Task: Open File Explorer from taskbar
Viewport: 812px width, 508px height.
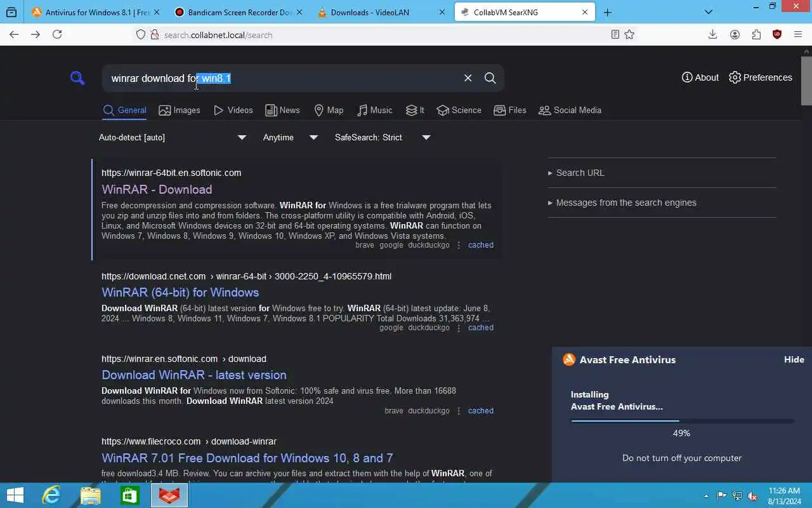Action: (91, 495)
